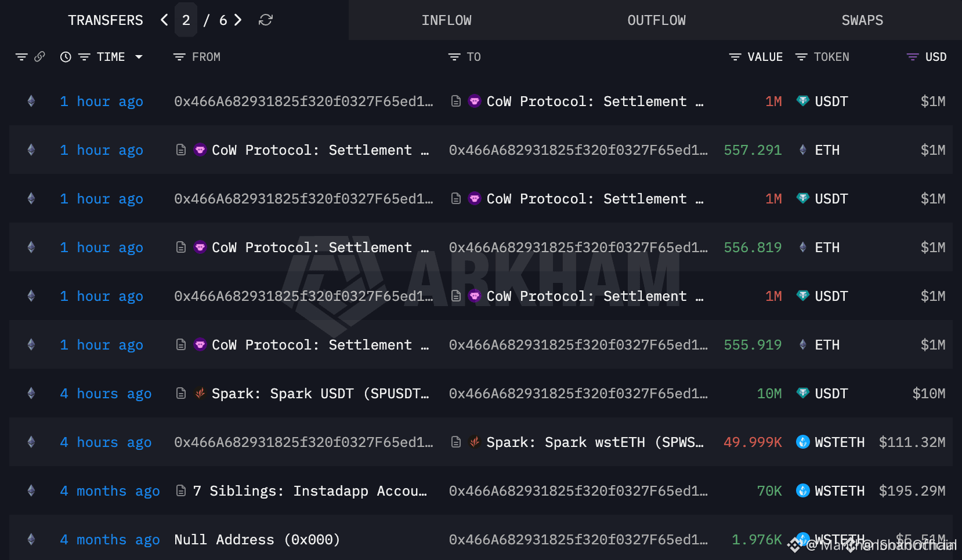Select the WSTETH token in $195.29M row
962x560 pixels.
(x=840, y=491)
